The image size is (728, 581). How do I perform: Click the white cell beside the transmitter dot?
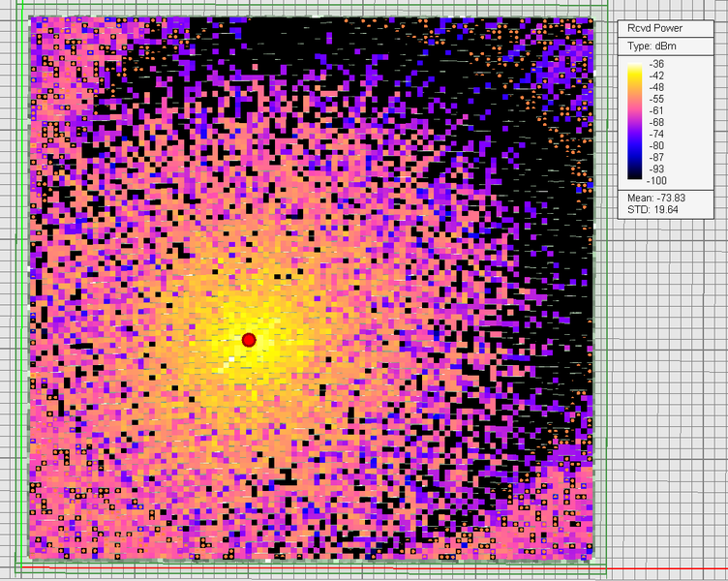231,359
